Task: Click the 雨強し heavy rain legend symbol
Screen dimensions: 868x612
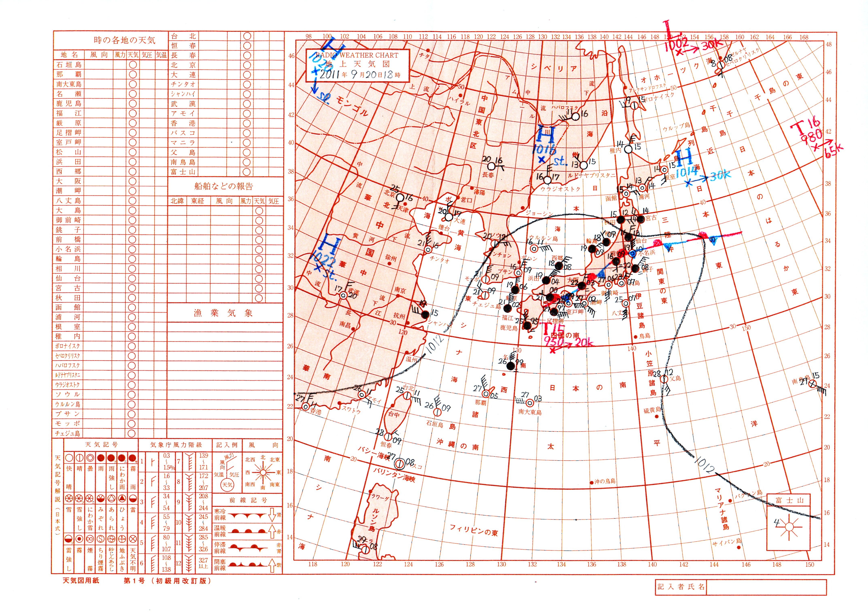Action: pos(111,458)
